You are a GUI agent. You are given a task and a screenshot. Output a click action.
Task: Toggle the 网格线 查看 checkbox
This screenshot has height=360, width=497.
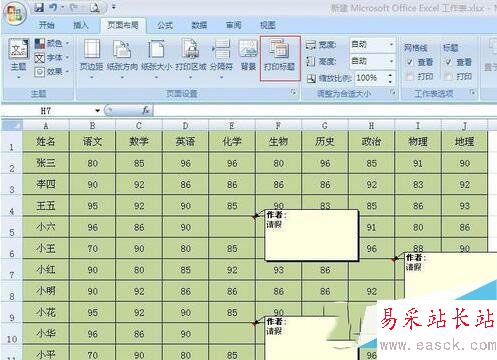[410, 62]
